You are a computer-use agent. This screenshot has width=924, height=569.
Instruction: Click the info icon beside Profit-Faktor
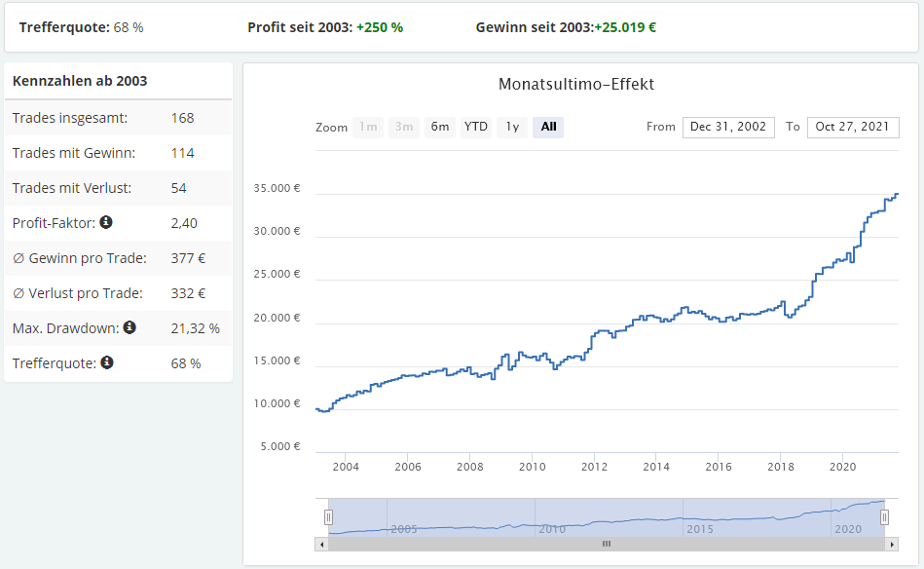106,222
